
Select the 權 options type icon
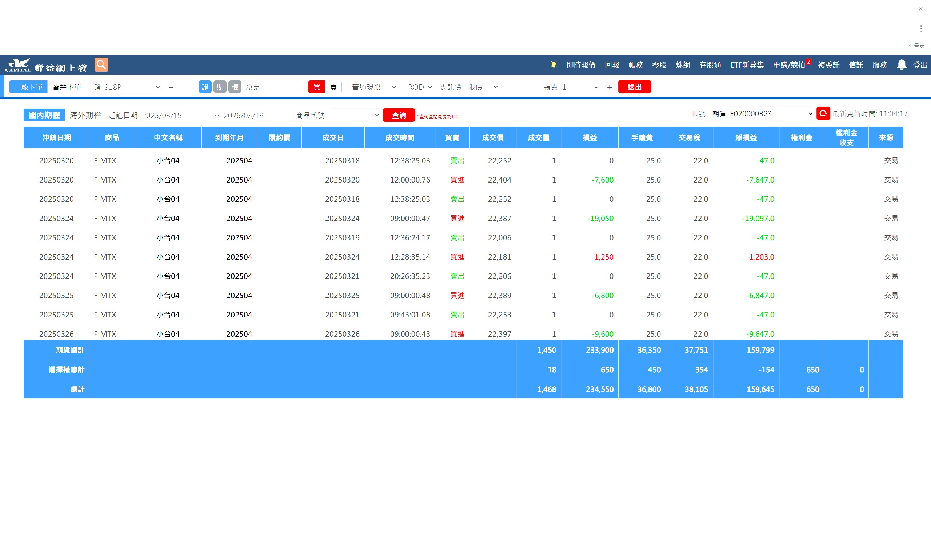point(235,87)
